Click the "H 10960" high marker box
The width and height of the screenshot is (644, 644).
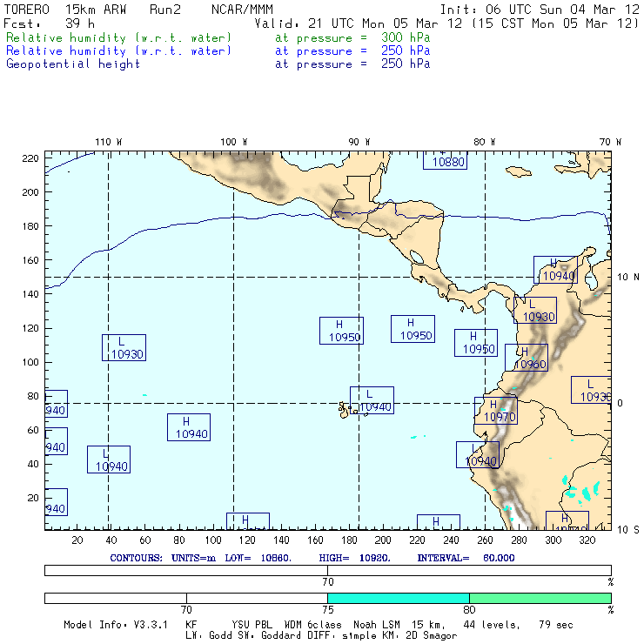pyautogui.click(x=527, y=358)
